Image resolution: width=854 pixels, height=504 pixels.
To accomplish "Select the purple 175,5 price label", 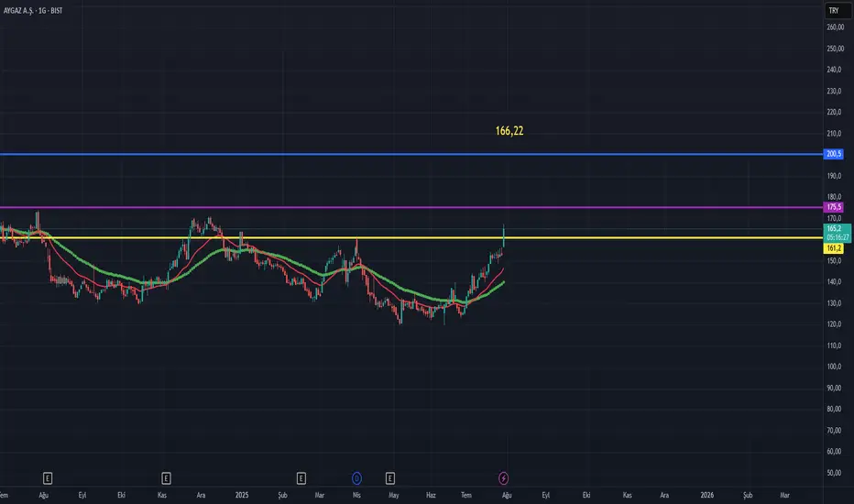I will point(834,207).
